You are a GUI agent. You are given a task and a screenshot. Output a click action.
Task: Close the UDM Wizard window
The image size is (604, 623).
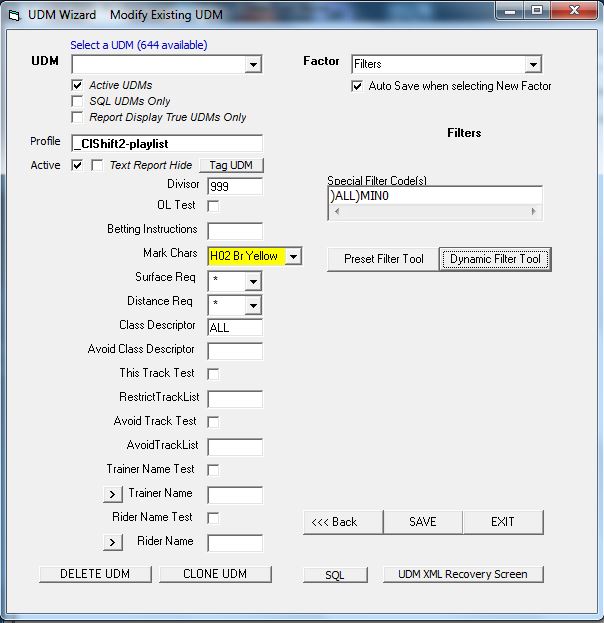click(x=574, y=11)
